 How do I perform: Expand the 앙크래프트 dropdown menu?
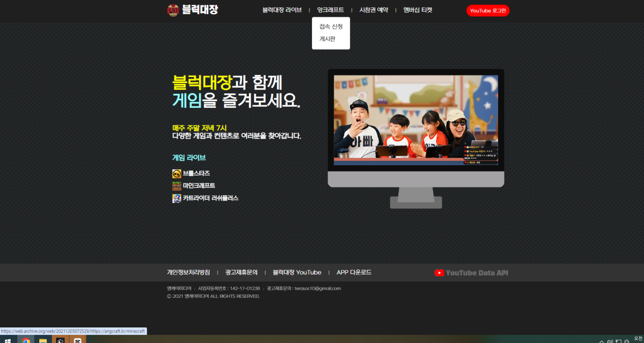(x=331, y=10)
